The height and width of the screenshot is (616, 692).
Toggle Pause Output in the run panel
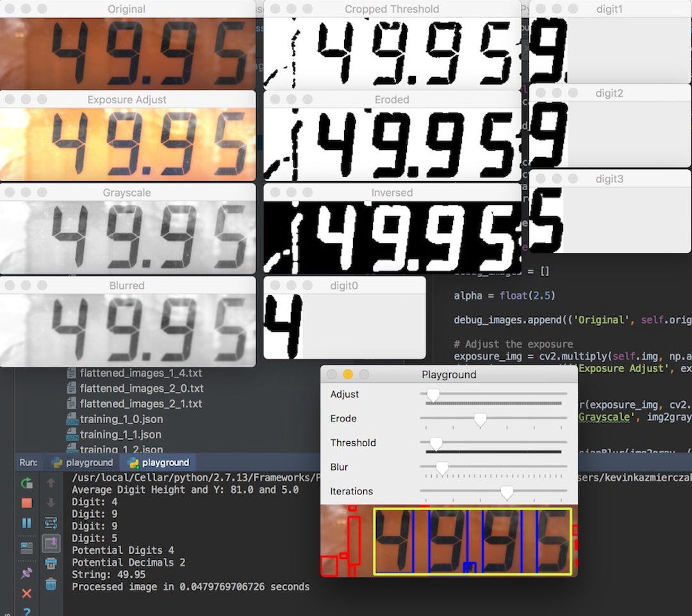(26, 523)
